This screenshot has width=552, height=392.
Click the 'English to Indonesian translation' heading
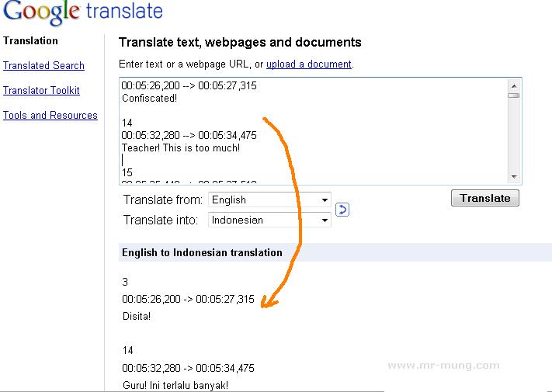(202, 252)
